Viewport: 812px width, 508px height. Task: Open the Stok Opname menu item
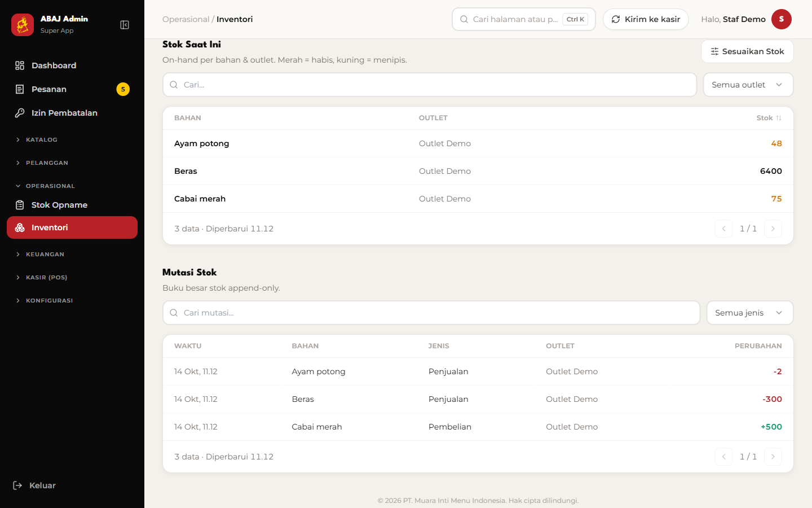[x=72, y=205]
